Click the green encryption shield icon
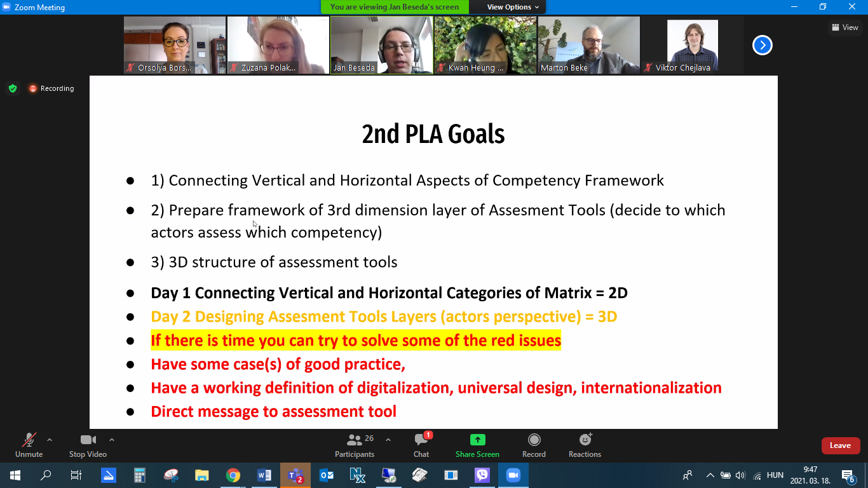 pyautogui.click(x=13, y=88)
